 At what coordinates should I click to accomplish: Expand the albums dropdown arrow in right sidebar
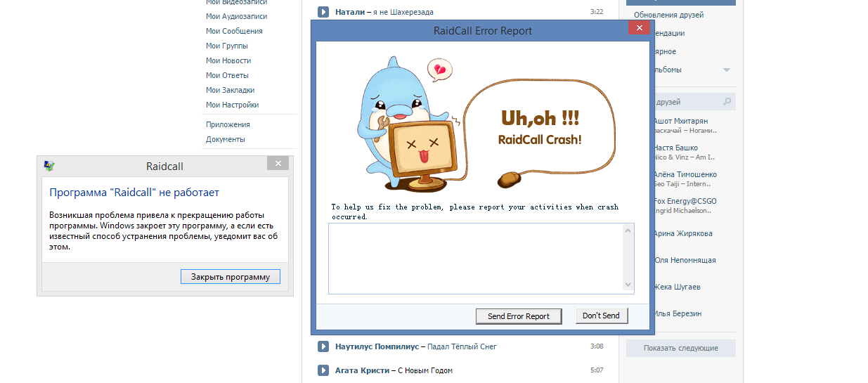(x=727, y=70)
